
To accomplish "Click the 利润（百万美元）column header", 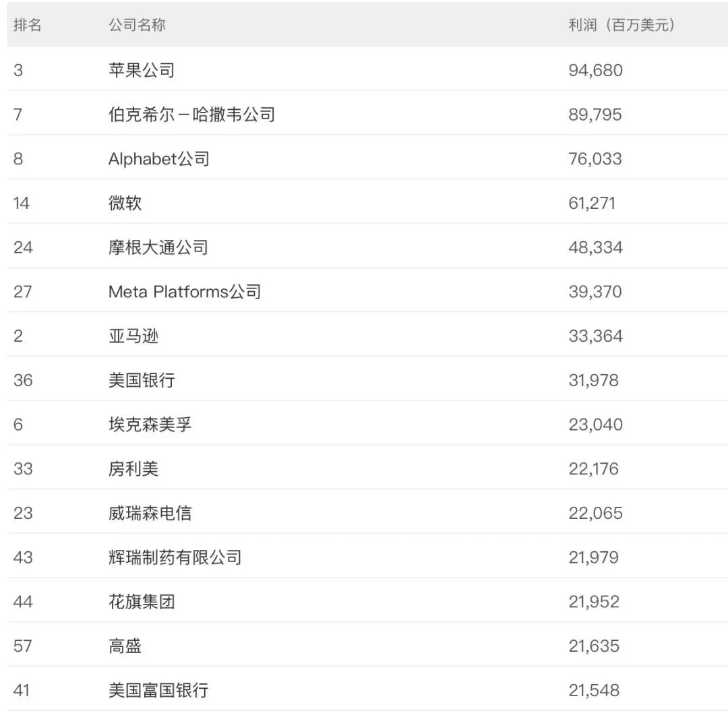I will click(x=621, y=25).
